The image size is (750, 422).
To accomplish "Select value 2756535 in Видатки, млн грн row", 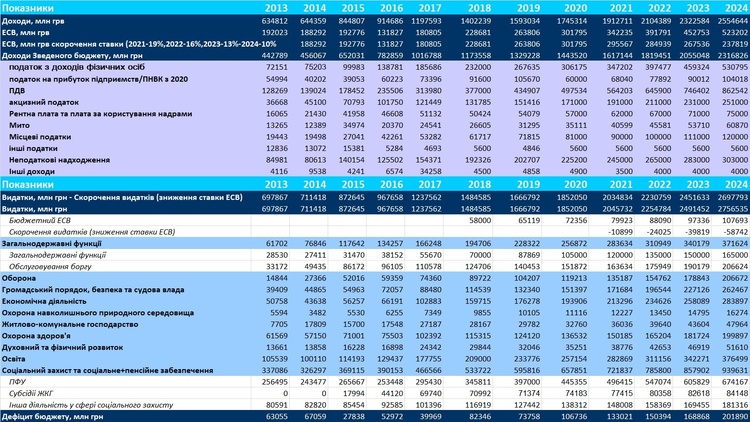I will (x=732, y=209).
